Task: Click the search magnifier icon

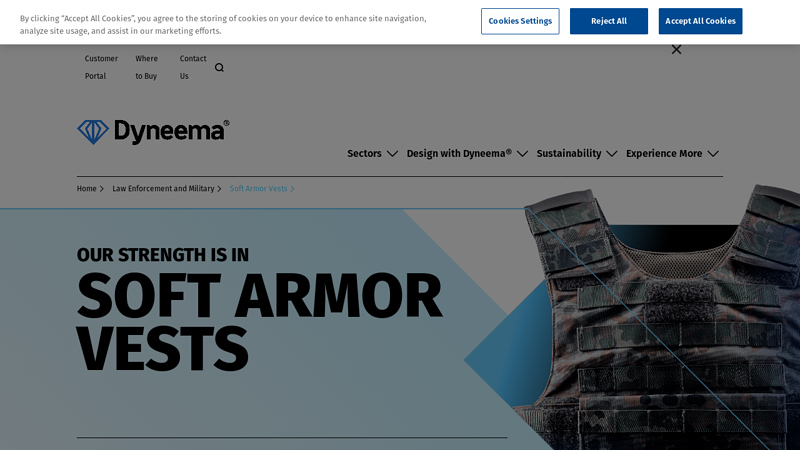Action: [219, 67]
